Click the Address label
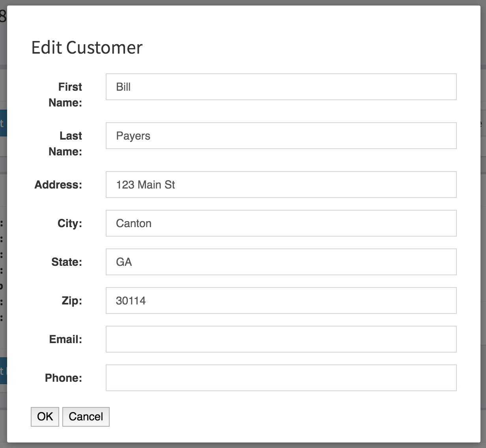Viewport: 486px width, 448px height. (x=58, y=185)
